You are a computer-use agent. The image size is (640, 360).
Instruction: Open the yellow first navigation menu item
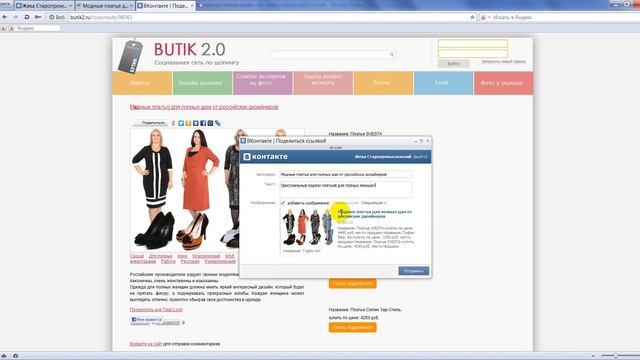click(142, 83)
